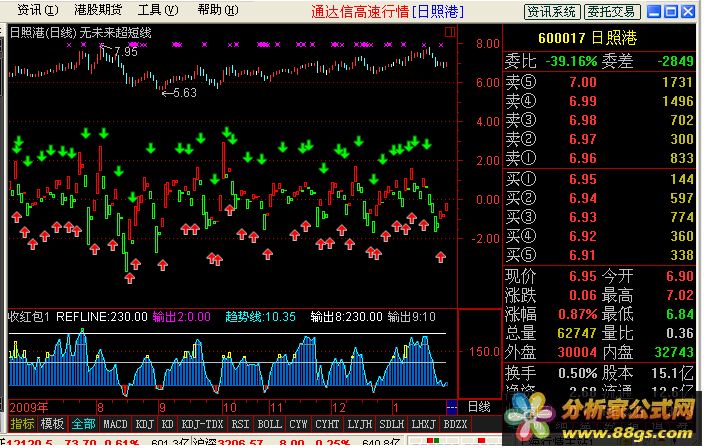Switch to the CYW indicator
The image size is (704, 448).
tap(298, 424)
